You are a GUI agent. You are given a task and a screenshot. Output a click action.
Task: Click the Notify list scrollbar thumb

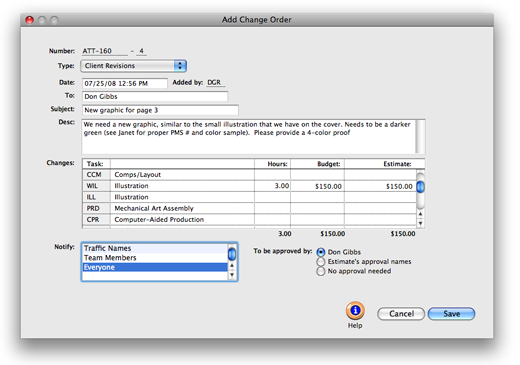coord(232,254)
